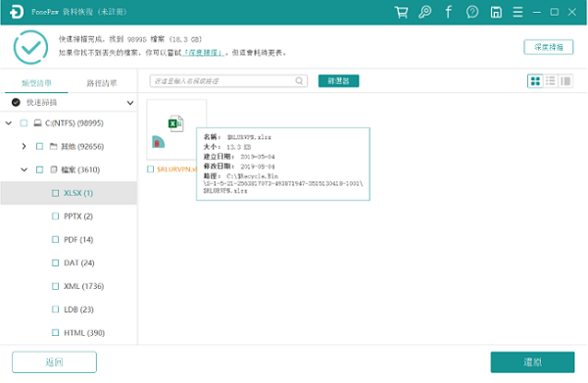The width and height of the screenshot is (588, 383).
Task: Collapse the 檔案 (3610) node
Action: (x=24, y=169)
